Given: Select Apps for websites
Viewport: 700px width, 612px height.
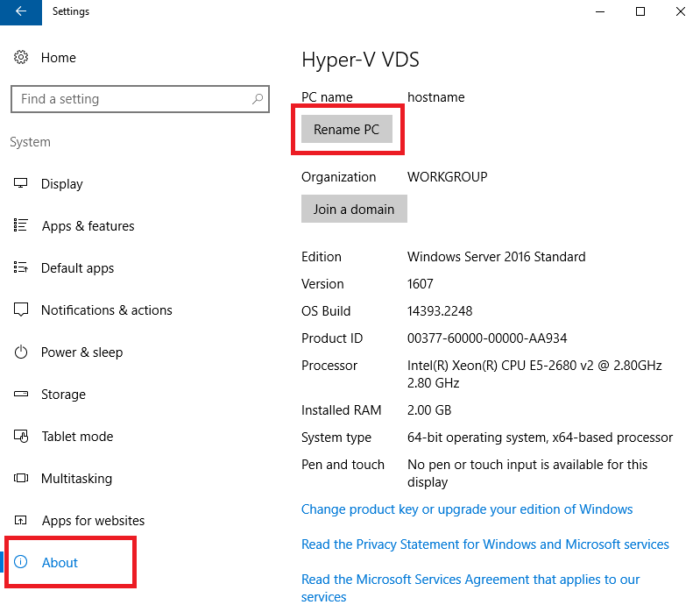Looking at the screenshot, I should coord(93,521).
